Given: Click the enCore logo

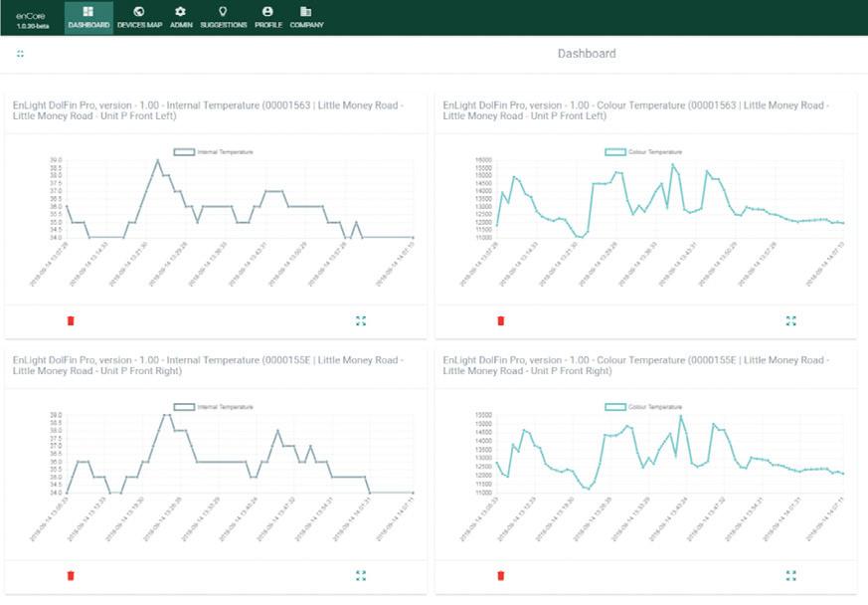Looking at the screenshot, I should click(x=32, y=20).
